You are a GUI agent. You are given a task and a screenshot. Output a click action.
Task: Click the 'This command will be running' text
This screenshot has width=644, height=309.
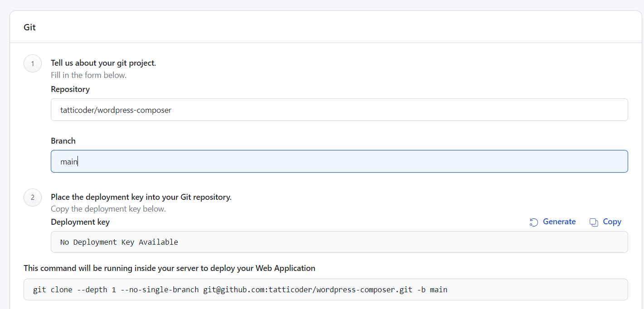(169, 268)
